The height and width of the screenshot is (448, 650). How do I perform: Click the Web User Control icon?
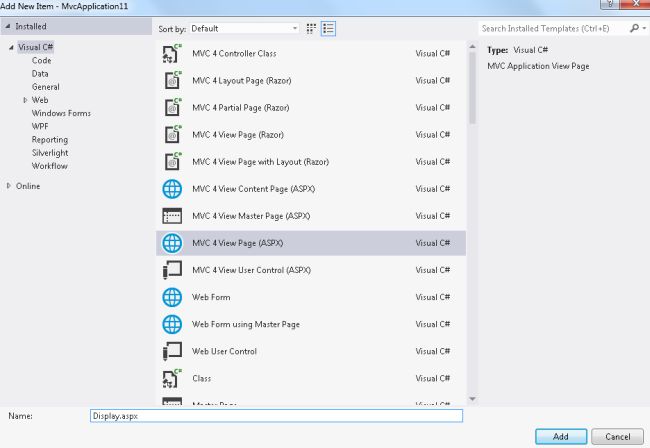pyautogui.click(x=172, y=351)
